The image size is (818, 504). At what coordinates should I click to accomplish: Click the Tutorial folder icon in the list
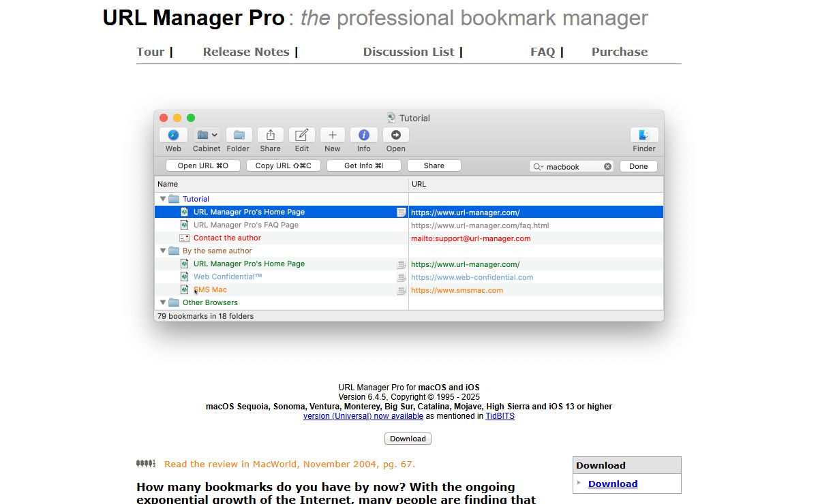click(x=174, y=199)
